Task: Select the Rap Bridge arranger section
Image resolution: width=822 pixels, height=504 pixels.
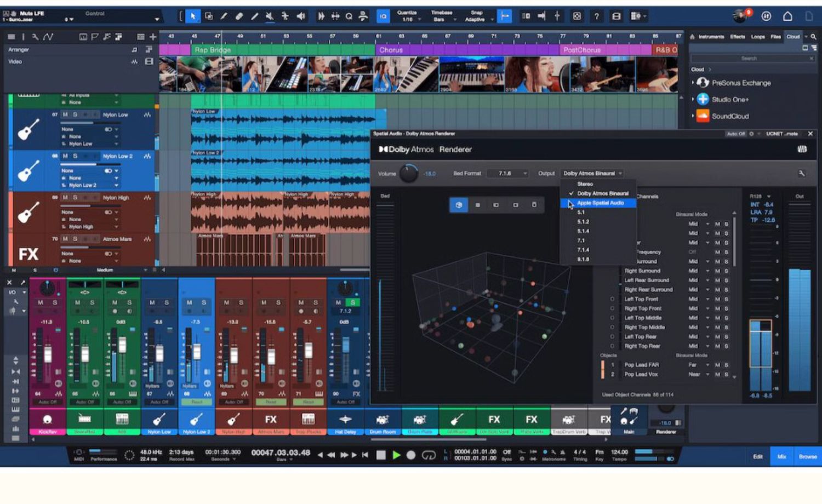Action: tap(283, 50)
